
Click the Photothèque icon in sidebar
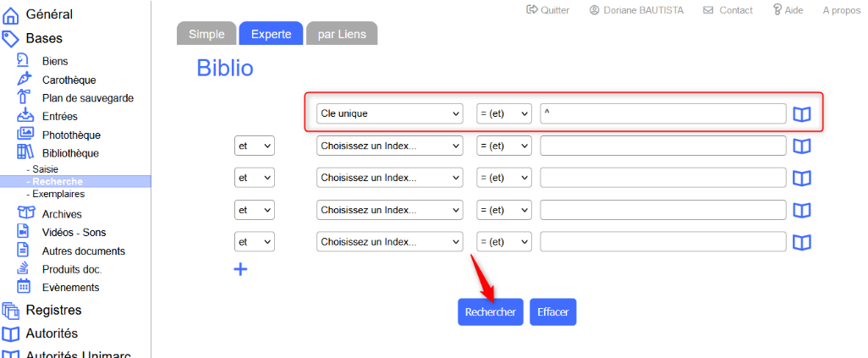pos(25,135)
